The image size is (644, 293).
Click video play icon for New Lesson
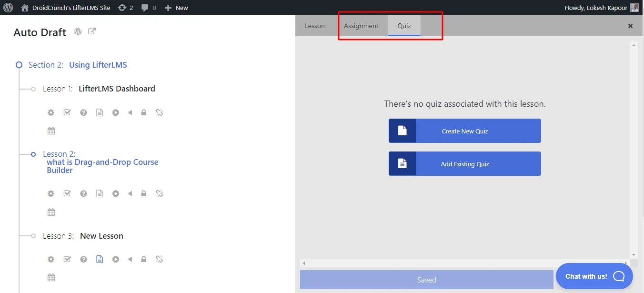point(116,260)
